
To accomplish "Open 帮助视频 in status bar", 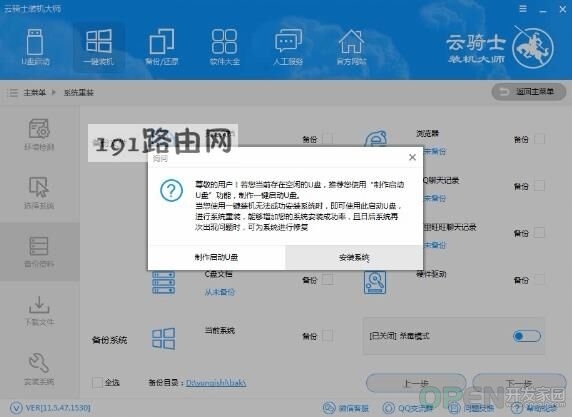I will (534, 408).
